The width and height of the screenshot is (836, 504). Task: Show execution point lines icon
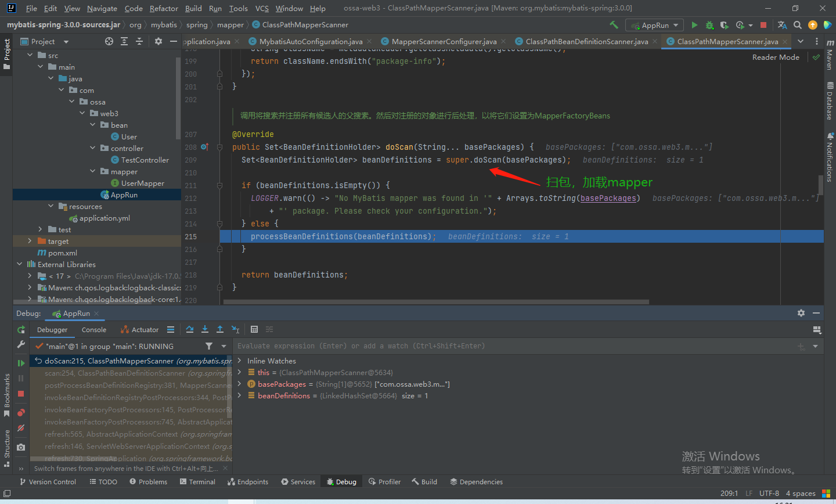[x=171, y=329]
